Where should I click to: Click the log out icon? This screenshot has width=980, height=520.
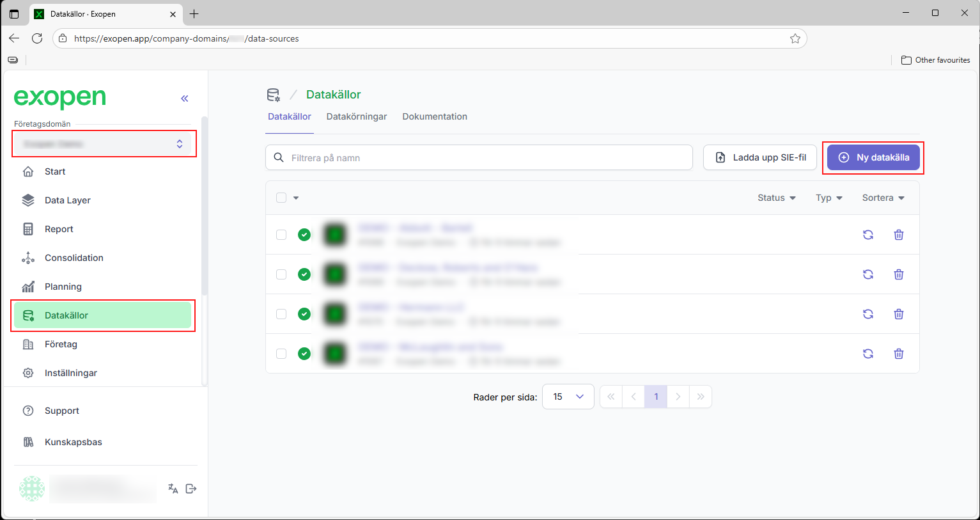coord(191,489)
